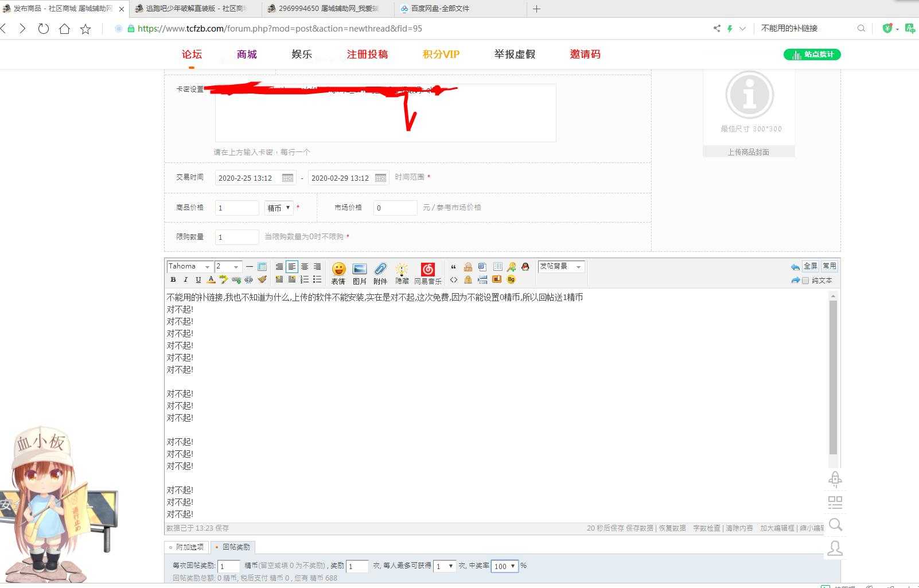919x588 pixels.
Task: Add an attachment via 附件 button
Action: (x=380, y=273)
